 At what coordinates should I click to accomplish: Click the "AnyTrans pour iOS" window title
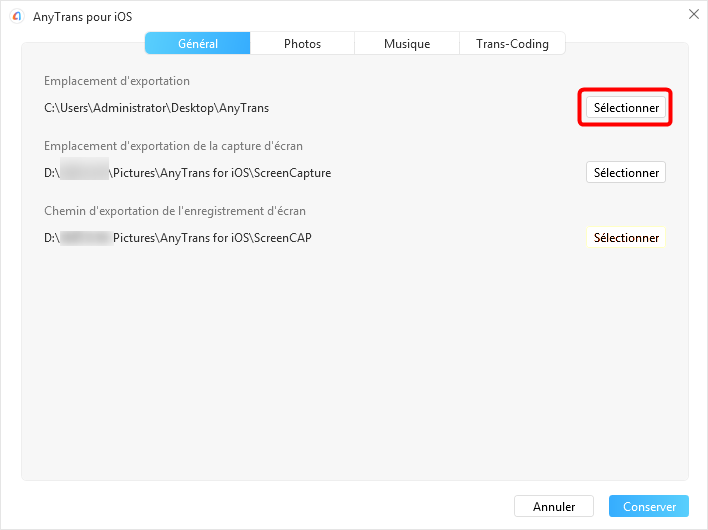(x=82, y=16)
